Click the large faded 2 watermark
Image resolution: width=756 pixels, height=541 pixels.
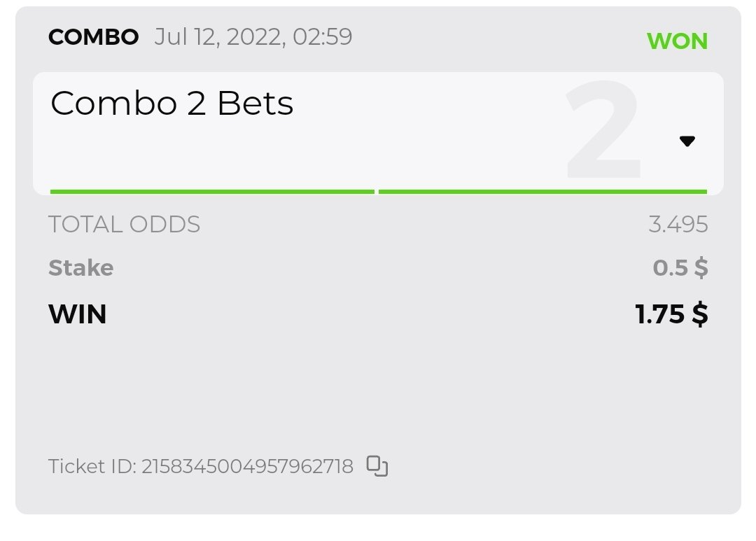(603, 133)
